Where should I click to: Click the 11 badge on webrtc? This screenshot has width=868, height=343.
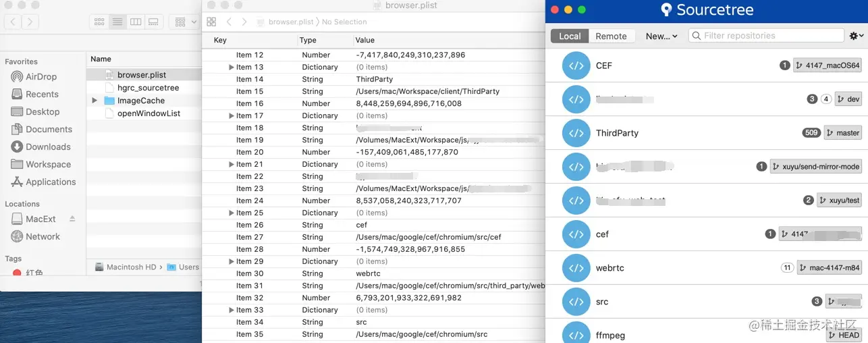(x=787, y=268)
